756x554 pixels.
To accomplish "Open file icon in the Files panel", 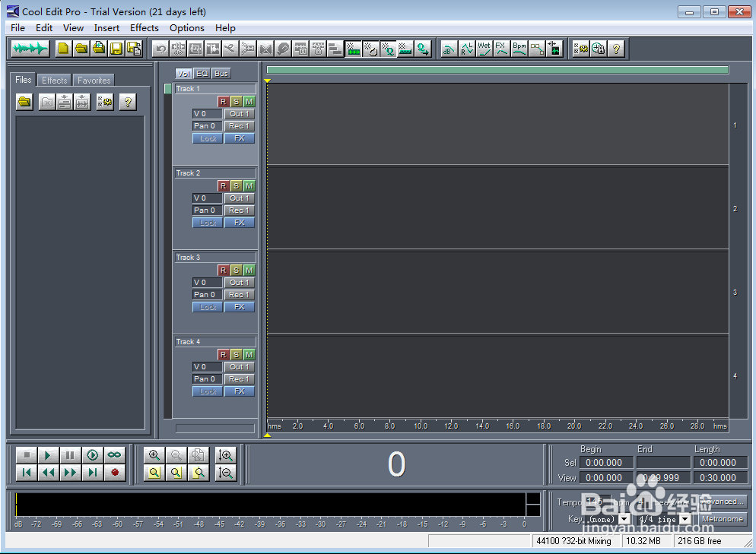I will point(24,102).
